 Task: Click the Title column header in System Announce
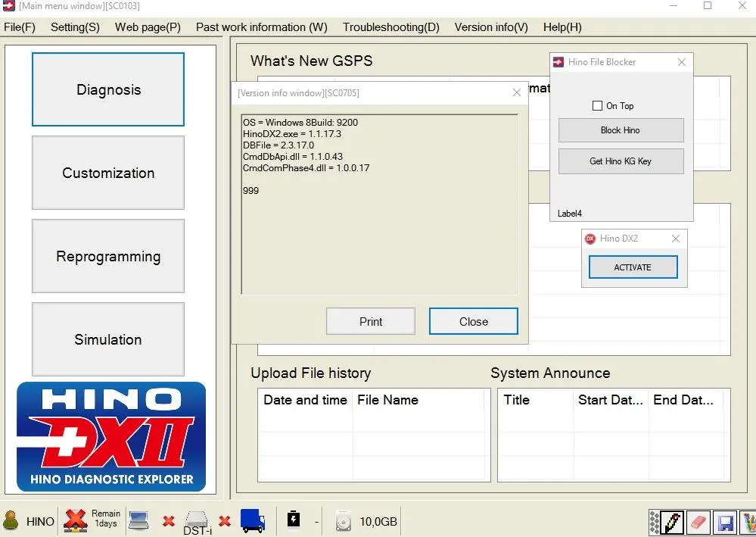click(536, 400)
